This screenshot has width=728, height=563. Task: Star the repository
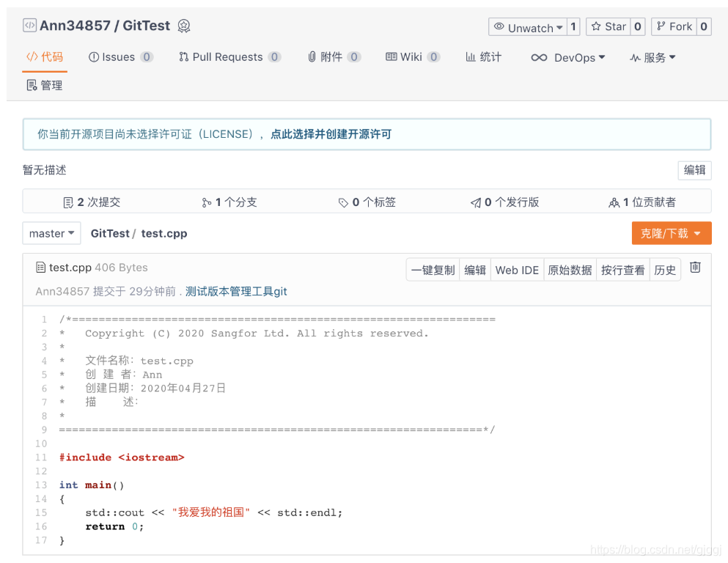pos(608,27)
